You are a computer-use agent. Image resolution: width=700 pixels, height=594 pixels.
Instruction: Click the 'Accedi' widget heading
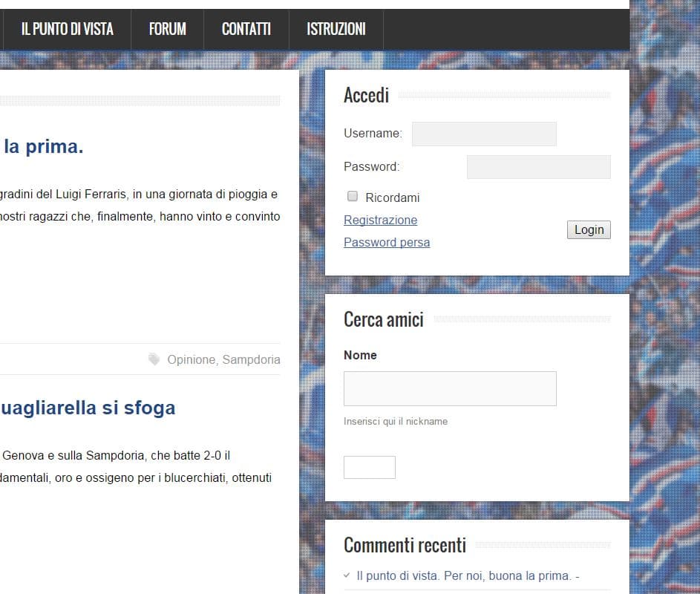[x=367, y=95]
